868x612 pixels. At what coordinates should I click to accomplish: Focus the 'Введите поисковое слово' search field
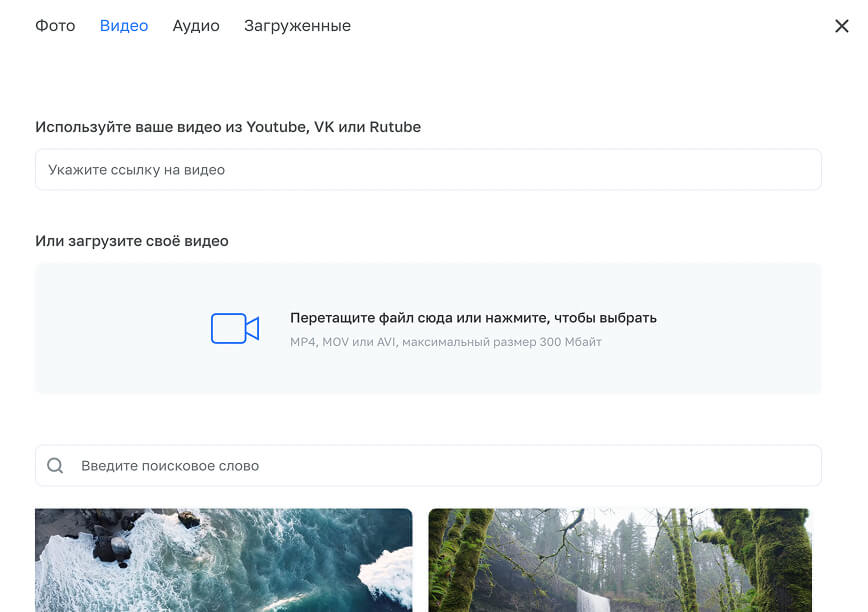click(428, 465)
